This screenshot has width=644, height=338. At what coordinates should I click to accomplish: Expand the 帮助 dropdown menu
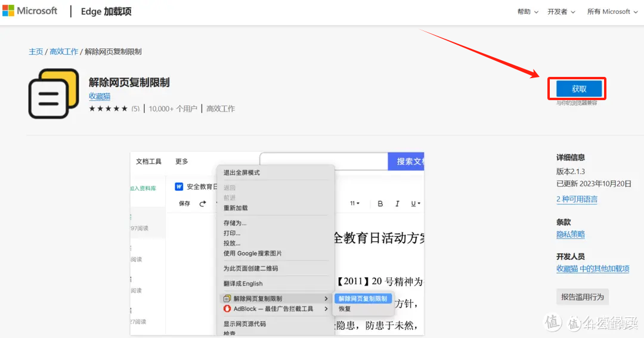528,12
